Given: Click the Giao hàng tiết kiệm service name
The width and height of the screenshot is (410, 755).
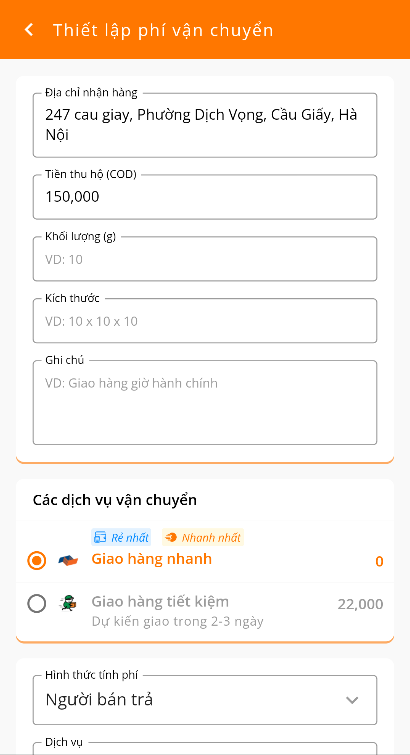Looking at the screenshot, I should [x=160, y=601].
